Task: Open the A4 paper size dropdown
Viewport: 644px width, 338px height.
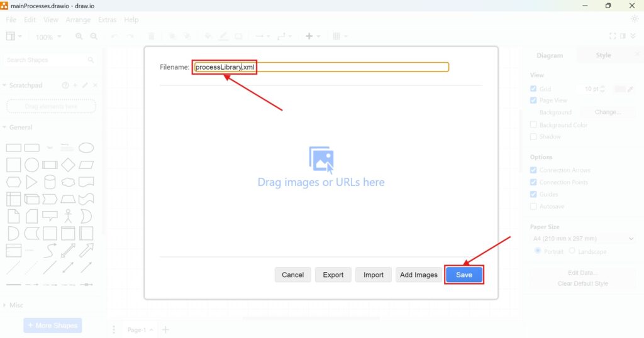Action: click(x=583, y=239)
